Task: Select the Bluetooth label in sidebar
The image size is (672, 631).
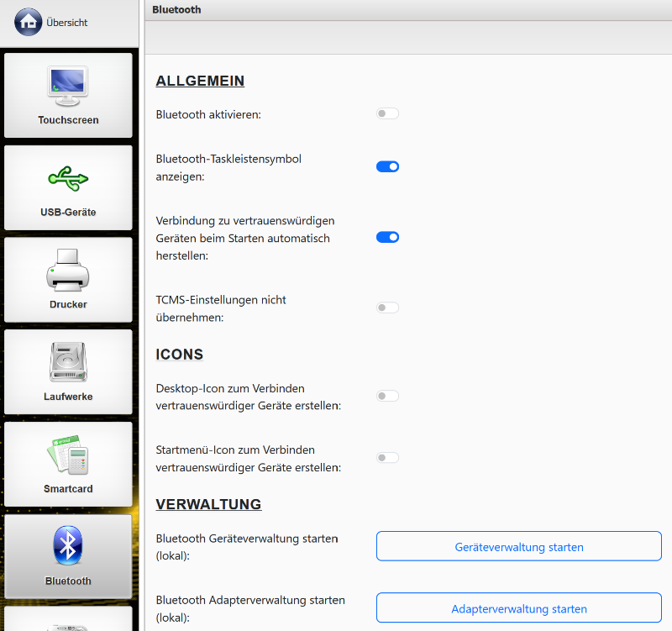Action: (x=68, y=581)
